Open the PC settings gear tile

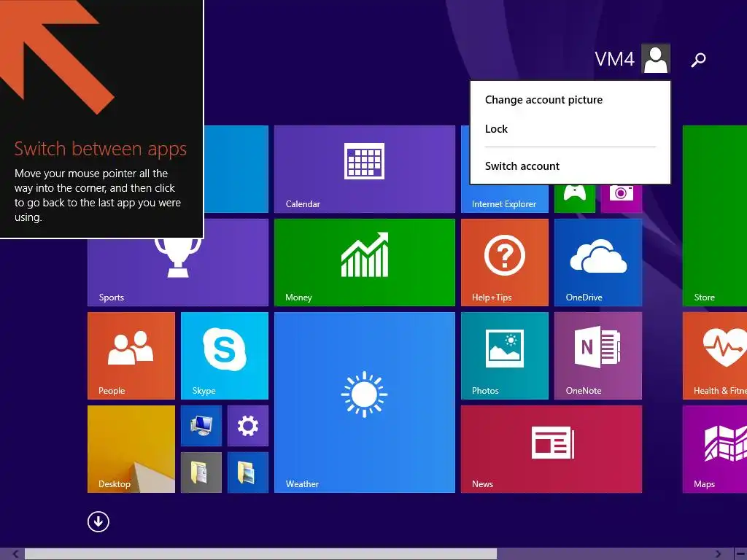248,426
